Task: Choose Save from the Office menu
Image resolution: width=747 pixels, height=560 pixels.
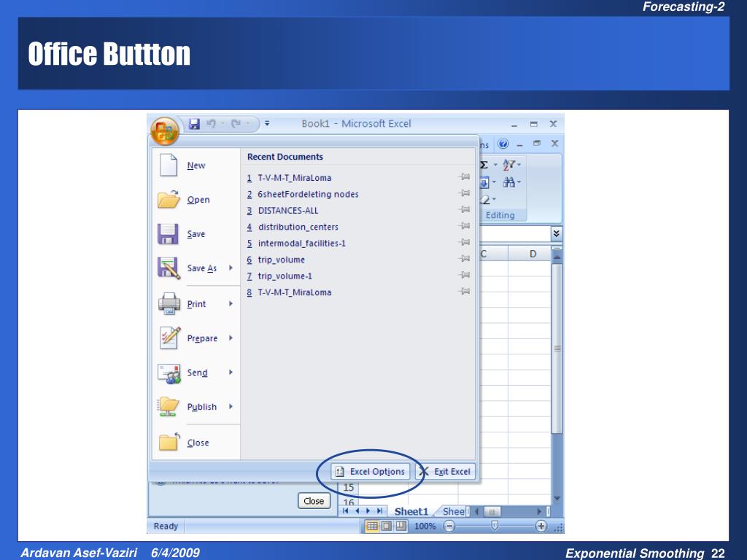Action: tap(196, 234)
